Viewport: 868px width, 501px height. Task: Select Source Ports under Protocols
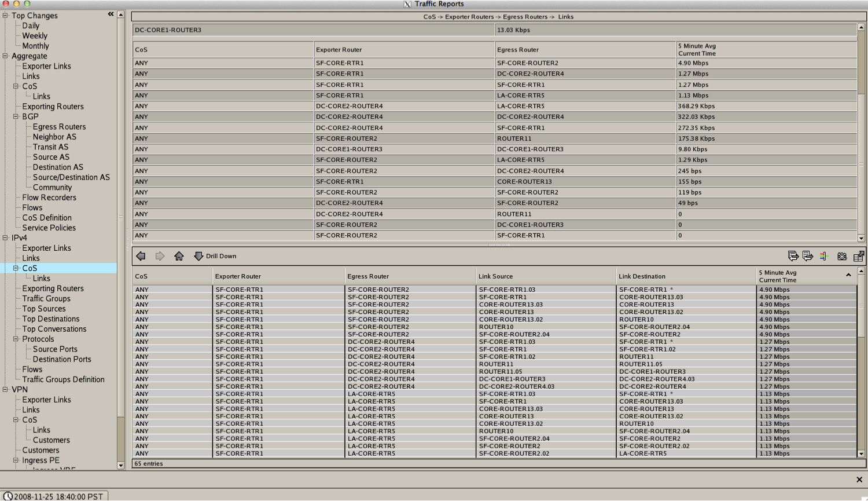(x=55, y=349)
